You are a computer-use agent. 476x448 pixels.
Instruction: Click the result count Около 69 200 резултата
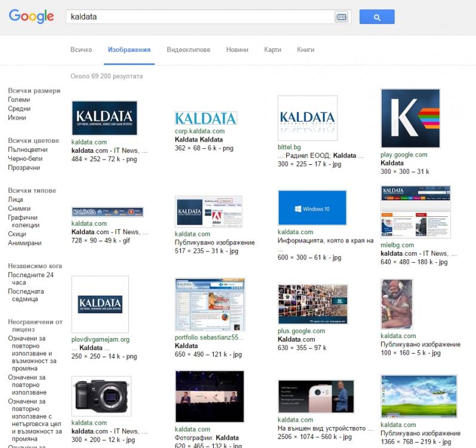click(106, 76)
